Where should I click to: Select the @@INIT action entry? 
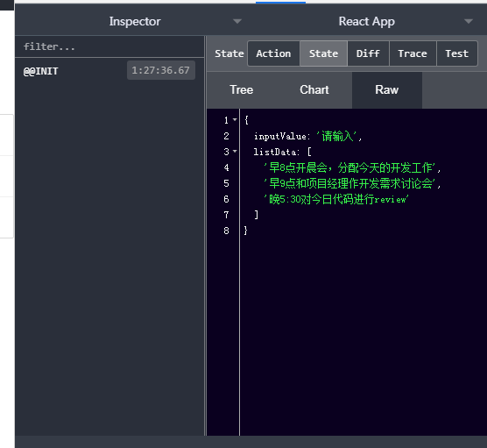pyautogui.click(x=109, y=70)
